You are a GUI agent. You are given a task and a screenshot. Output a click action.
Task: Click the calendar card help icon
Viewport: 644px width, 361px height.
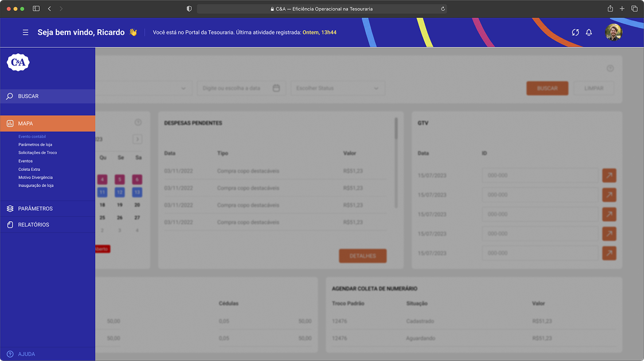coord(138,122)
